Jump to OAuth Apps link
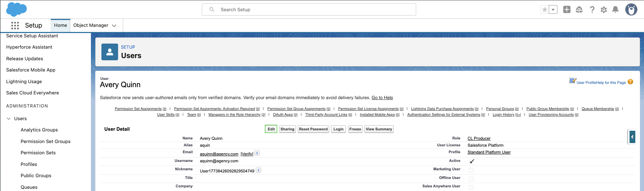Viewport: 644px width, 191px height. pos(285,115)
